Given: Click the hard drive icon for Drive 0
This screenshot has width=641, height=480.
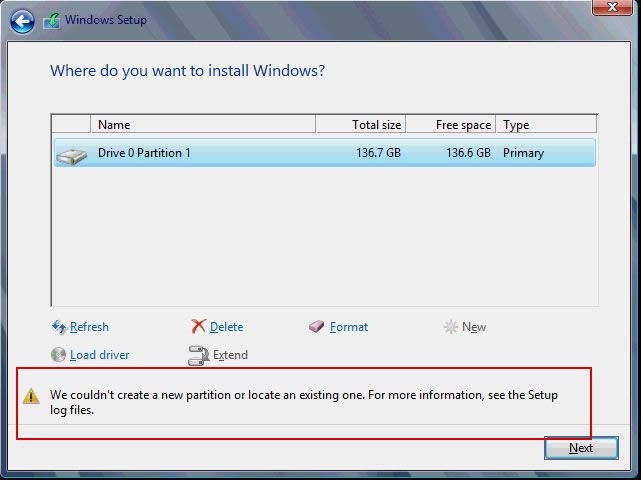Looking at the screenshot, I should [71, 154].
